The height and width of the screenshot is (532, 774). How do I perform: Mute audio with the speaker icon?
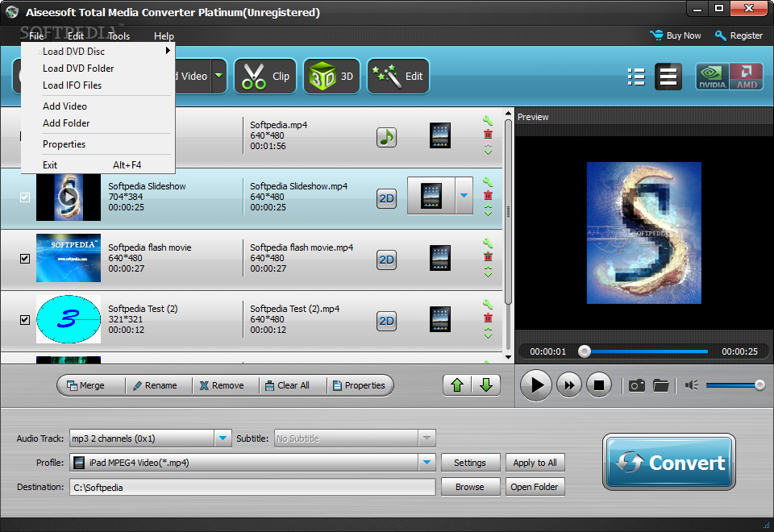(692, 385)
